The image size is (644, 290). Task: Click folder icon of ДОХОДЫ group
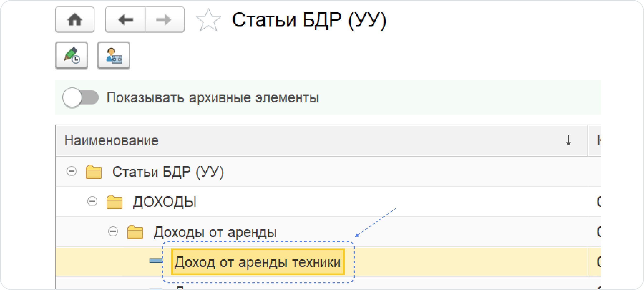point(114,202)
